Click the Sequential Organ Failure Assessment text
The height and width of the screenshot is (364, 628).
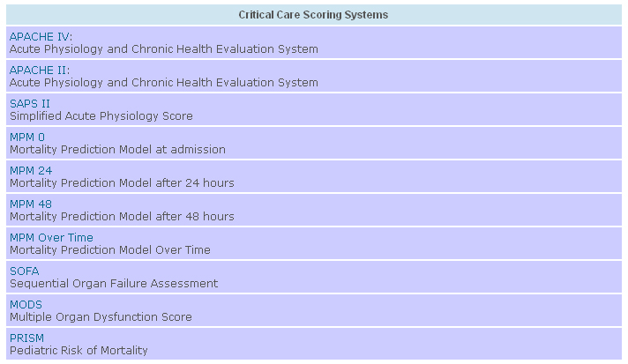pyautogui.click(x=114, y=284)
